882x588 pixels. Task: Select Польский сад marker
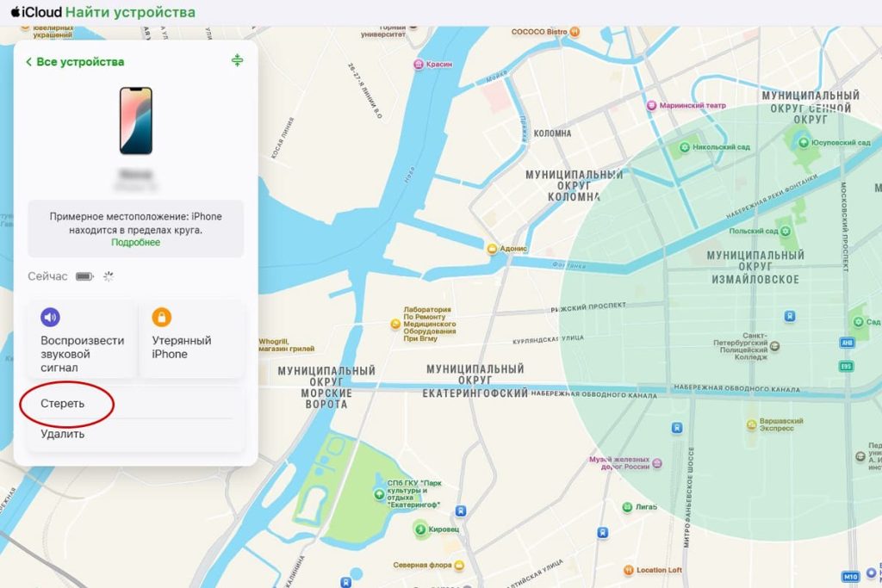pyautogui.click(x=786, y=231)
